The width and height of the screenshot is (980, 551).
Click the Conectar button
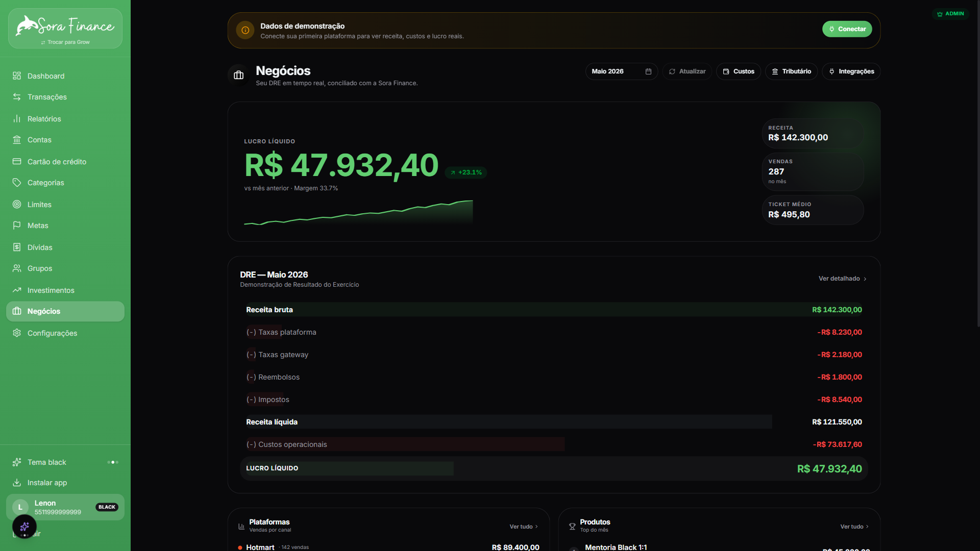847,29
